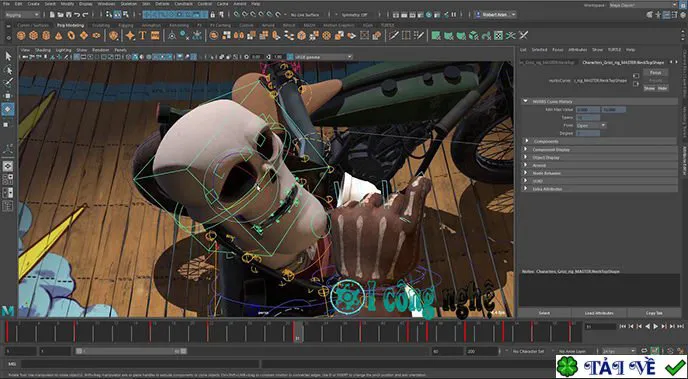Image resolution: width=688 pixels, height=379 pixels.
Task: Open the 24 fps frame rate dropdown
Action: tap(619, 351)
